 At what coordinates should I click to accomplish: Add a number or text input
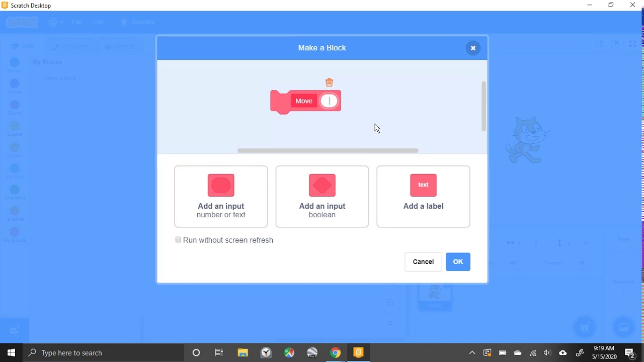tap(221, 197)
